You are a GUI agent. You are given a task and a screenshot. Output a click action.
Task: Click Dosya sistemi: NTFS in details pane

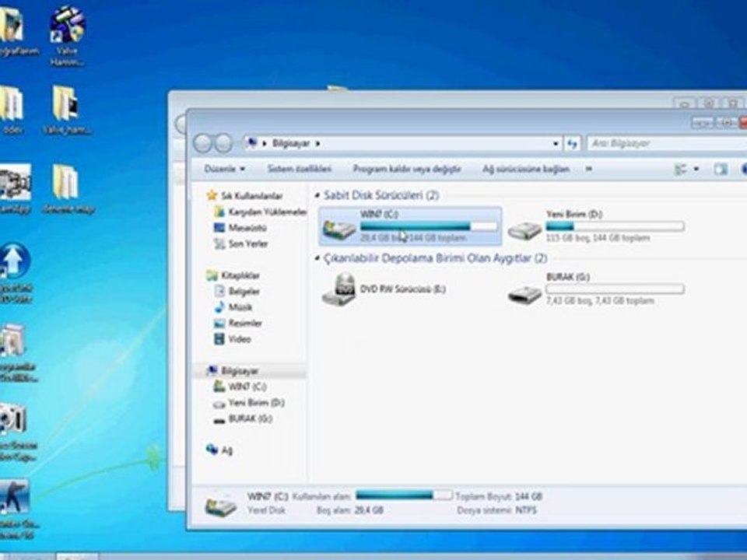click(x=497, y=510)
